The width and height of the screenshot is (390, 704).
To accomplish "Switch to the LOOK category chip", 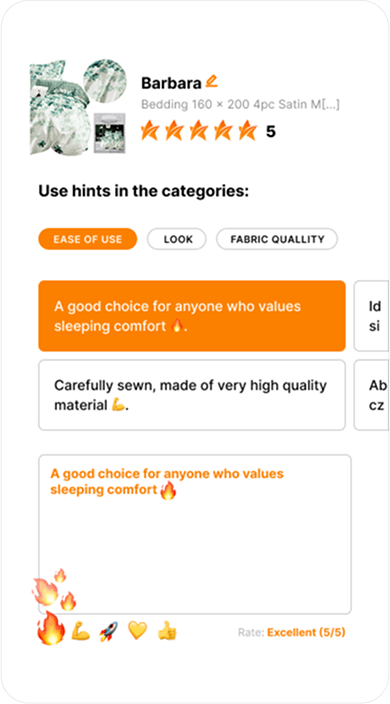I will point(177,239).
